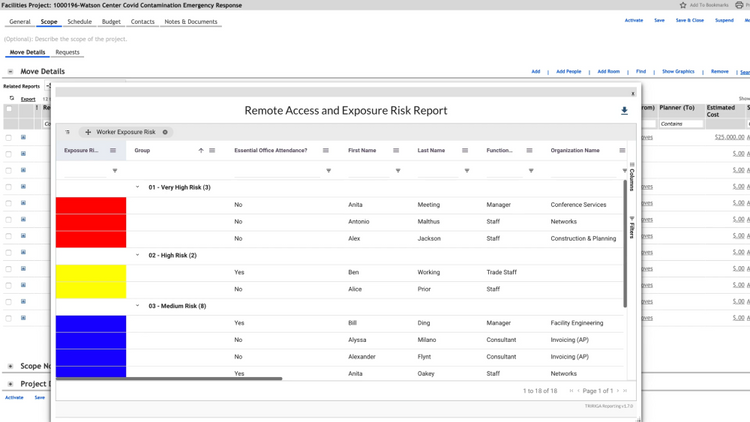The image size is (750, 422).
Task: Click the report vertical scrollbar
Action: pos(625,244)
